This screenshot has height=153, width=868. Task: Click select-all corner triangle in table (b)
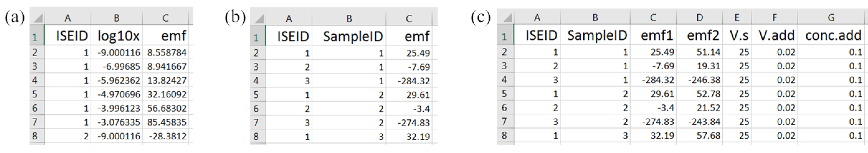pos(259,18)
